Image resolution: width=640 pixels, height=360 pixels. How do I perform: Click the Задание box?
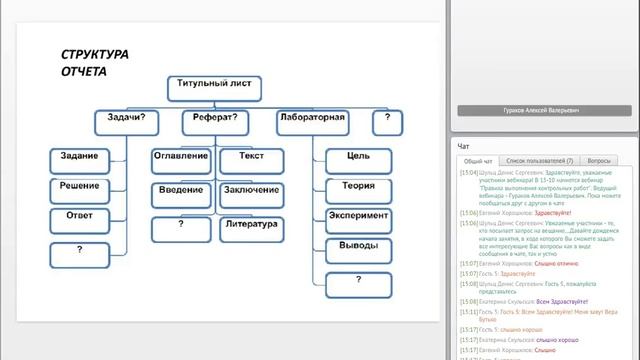(80, 161)
